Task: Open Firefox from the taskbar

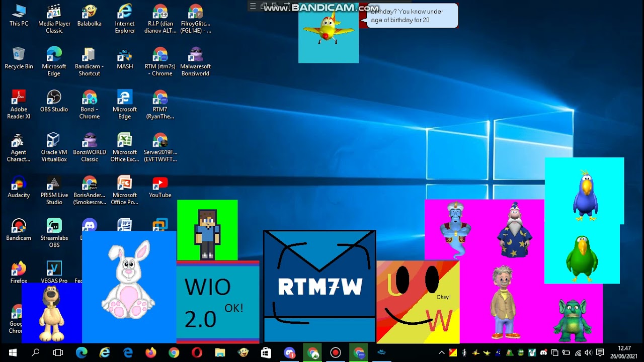Action: tap(150, 352)
